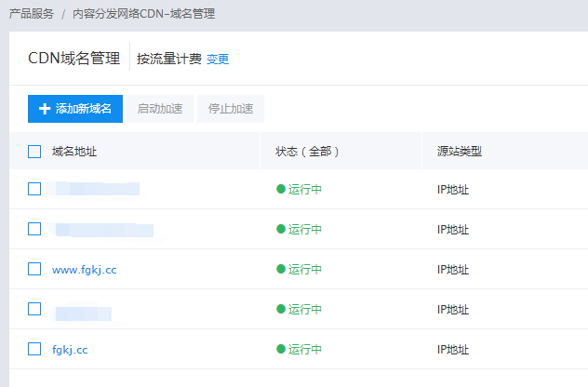Select the checkbox for fgkj.cc row
Screen dimensions: 588x387
34,349
